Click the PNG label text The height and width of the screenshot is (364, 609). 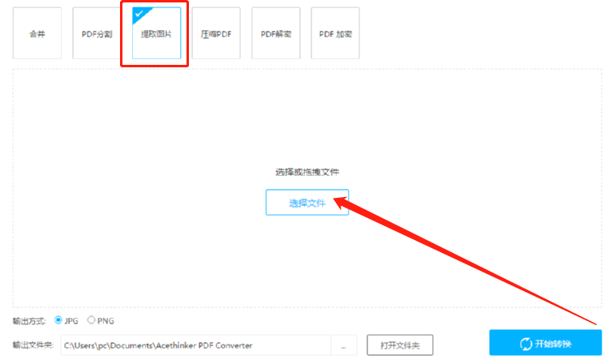(105, 321)
